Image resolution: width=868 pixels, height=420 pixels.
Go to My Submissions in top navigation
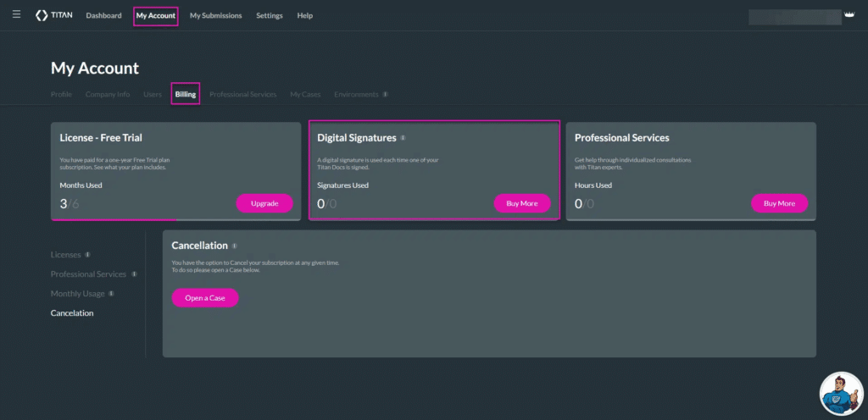(215, 16)
